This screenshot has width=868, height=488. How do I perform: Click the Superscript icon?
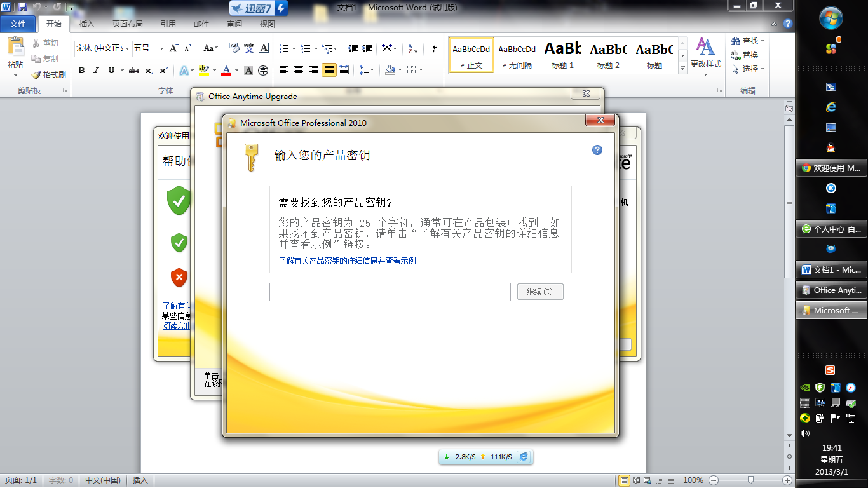point(163,71)
